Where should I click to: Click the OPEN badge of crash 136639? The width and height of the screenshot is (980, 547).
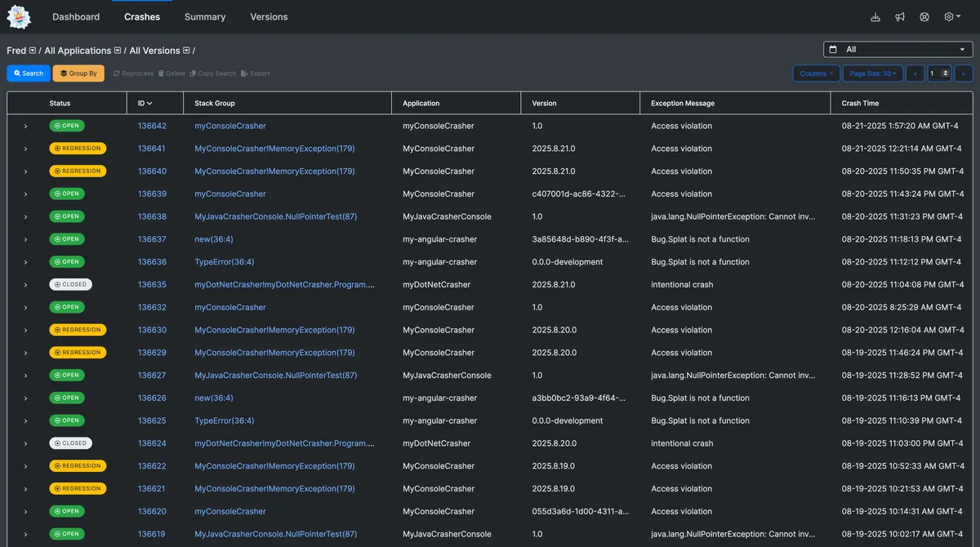coord(67,194)
